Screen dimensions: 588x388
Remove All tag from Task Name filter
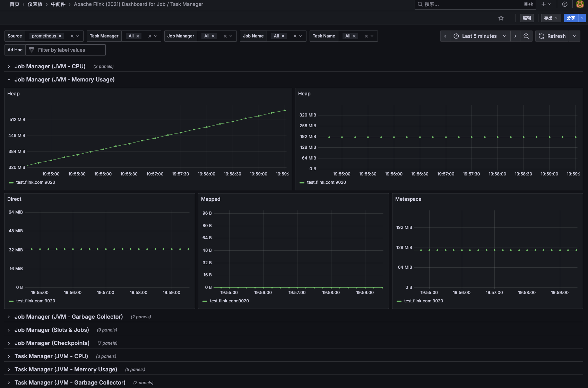[x=354, y=36]
